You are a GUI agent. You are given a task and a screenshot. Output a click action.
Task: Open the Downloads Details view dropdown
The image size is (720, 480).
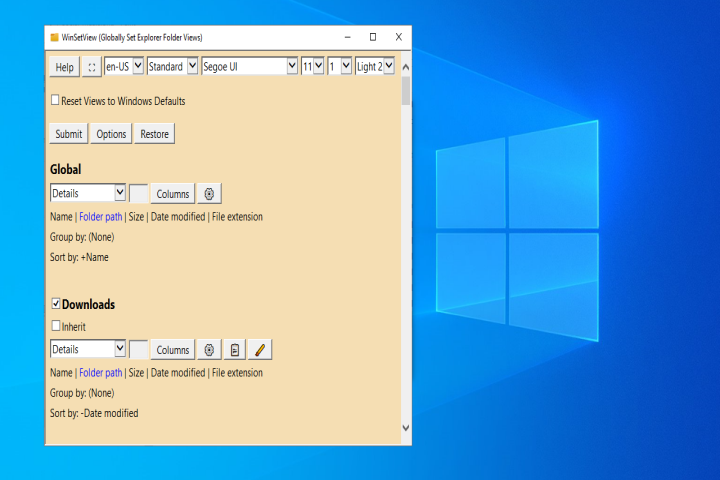88,349
